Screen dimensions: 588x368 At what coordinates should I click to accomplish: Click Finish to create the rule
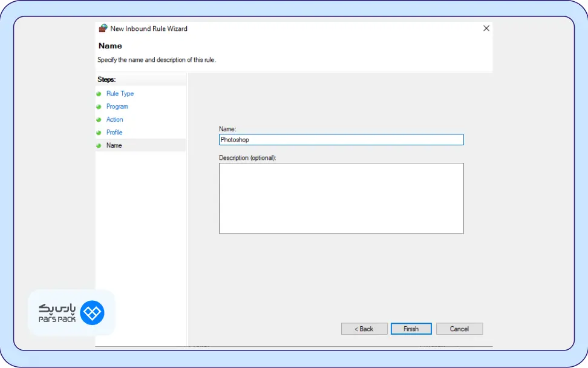pos(411,329)
